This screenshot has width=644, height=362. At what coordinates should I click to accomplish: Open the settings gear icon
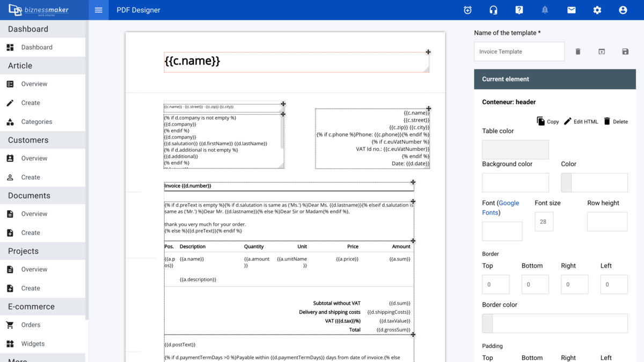tap(597, 10)
